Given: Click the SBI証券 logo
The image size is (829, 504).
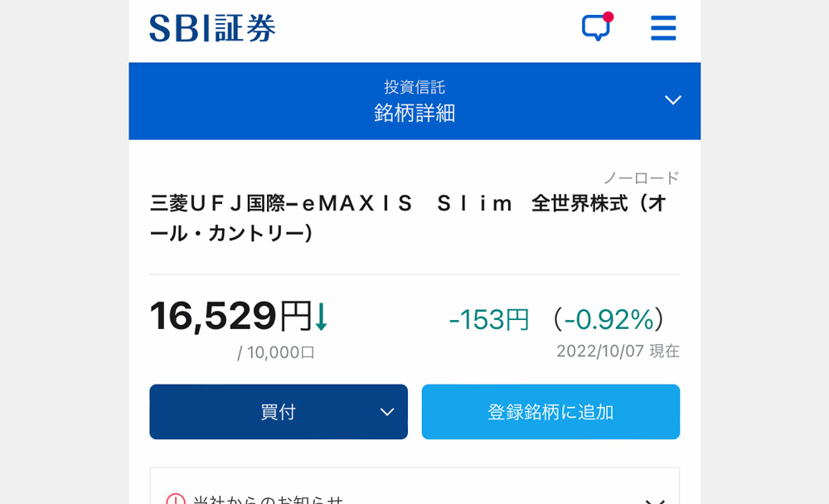Looking at the screenshot, I should pyautogui.click(x=212, y=28).
